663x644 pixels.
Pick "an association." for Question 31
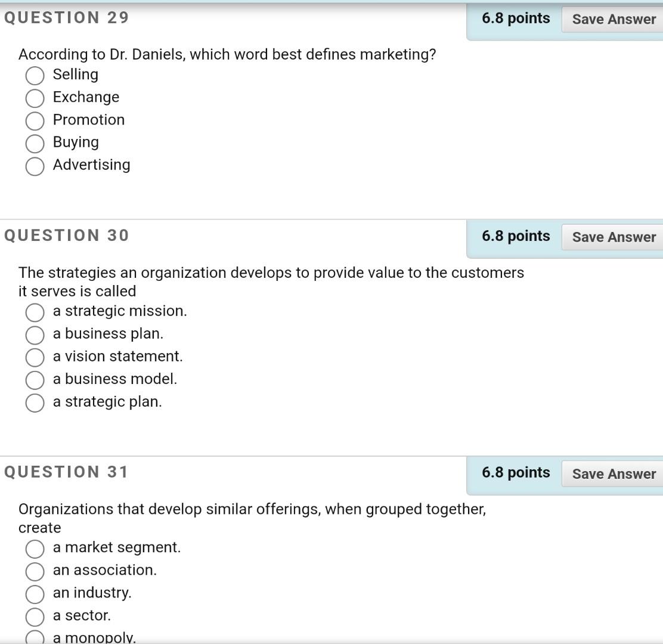tap(35, 572)
